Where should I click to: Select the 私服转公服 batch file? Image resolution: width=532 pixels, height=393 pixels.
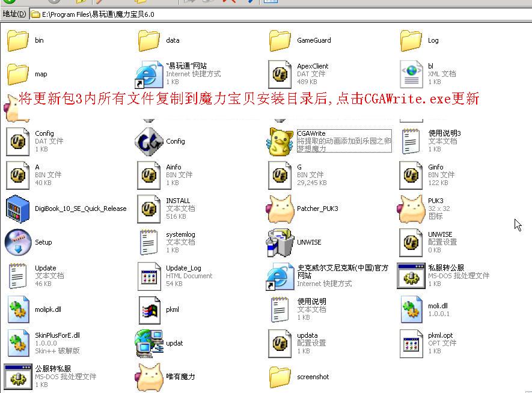point(411,276)
